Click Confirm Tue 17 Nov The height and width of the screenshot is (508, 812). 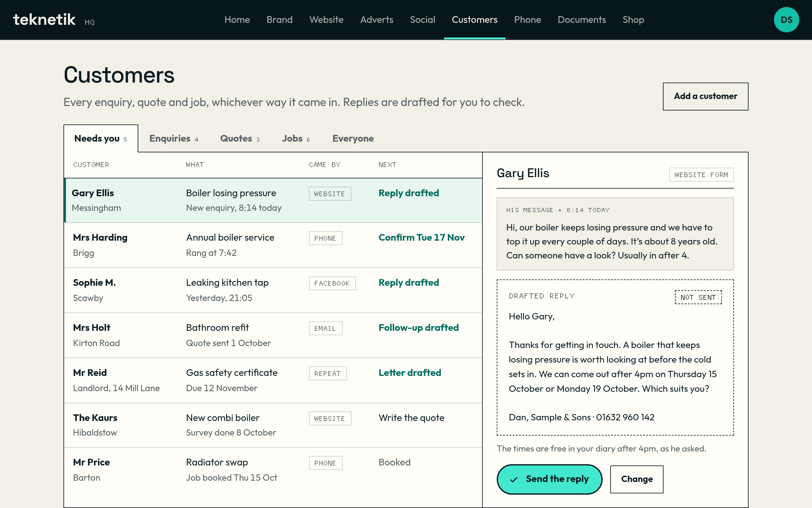click(x=422, y=237)
